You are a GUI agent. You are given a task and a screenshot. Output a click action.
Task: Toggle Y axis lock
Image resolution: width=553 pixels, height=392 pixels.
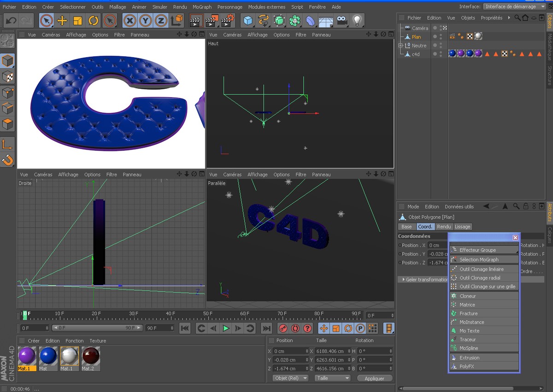(x=146, y=21)
